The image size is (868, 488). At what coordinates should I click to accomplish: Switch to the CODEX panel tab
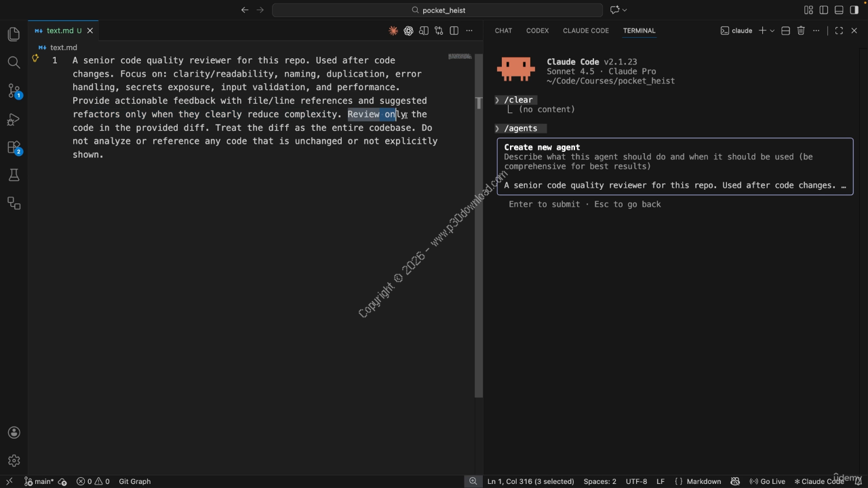[537, 30]
